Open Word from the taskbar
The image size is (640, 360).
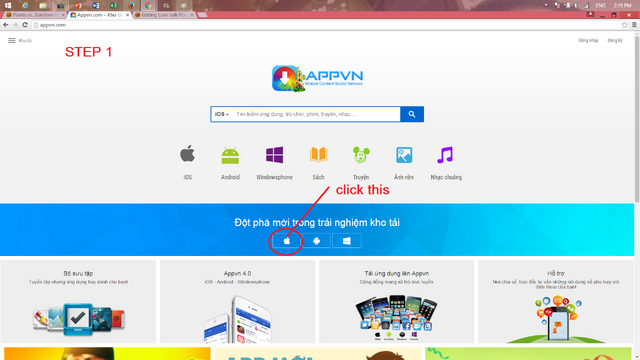[x=96, y=5]
